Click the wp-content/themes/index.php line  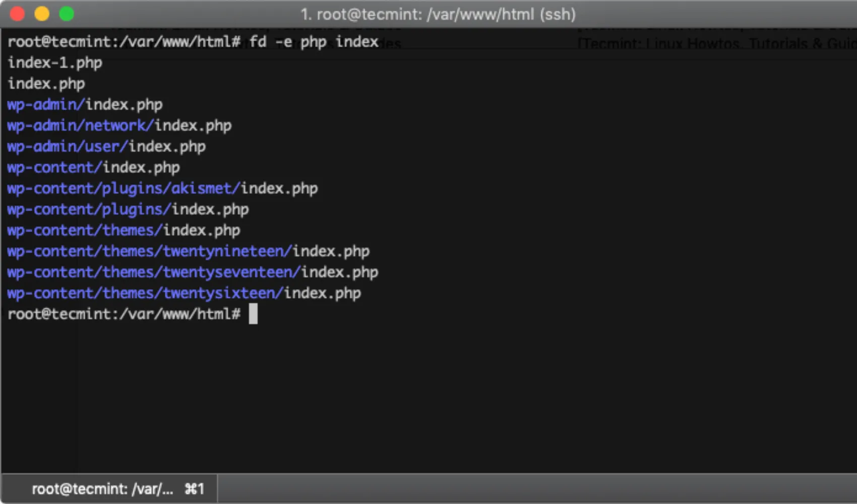pos(124,230)
